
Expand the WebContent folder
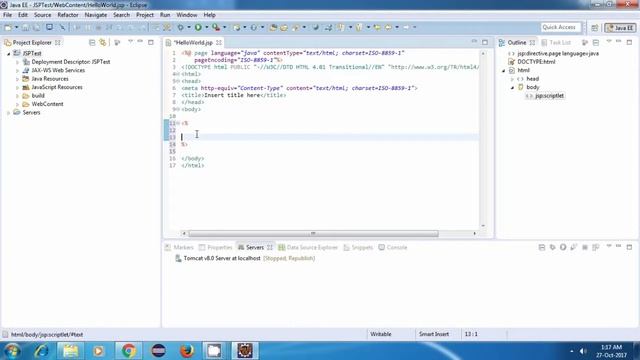click(x=17, y=104)
